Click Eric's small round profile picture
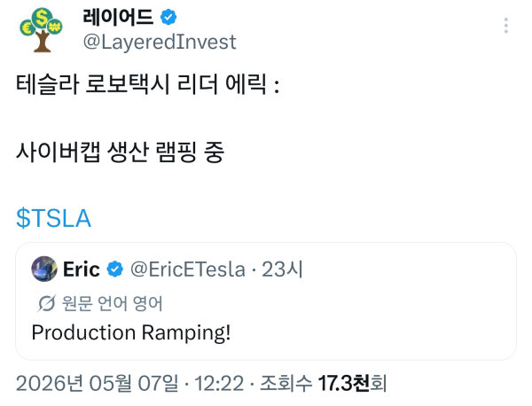This screenshot has width=532, height=406. tap(44, 269)
